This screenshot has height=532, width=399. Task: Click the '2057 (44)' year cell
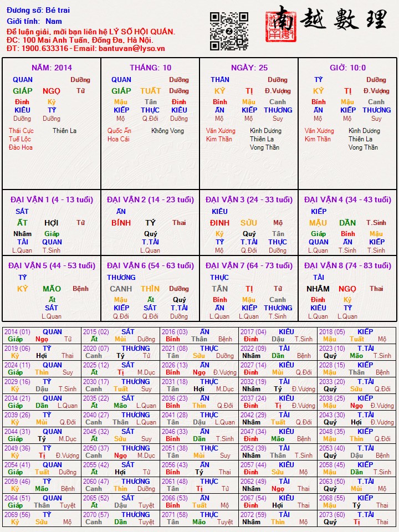click(278, 469)
